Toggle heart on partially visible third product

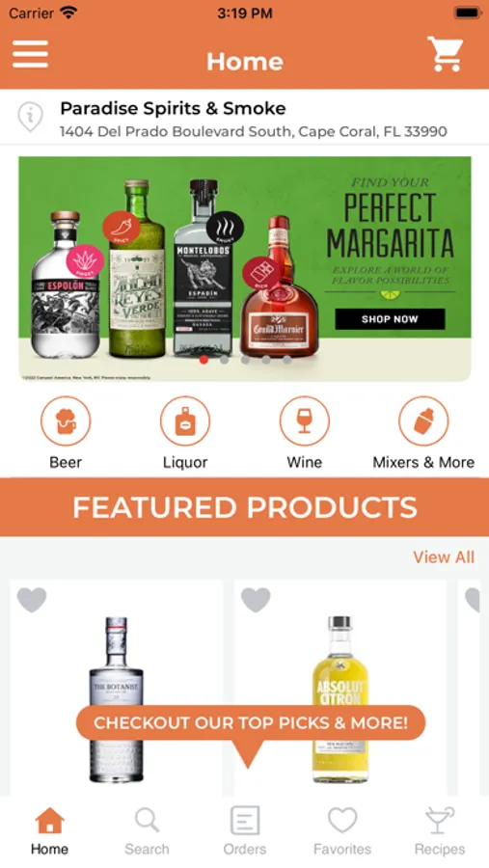click(x=473, y=600)
